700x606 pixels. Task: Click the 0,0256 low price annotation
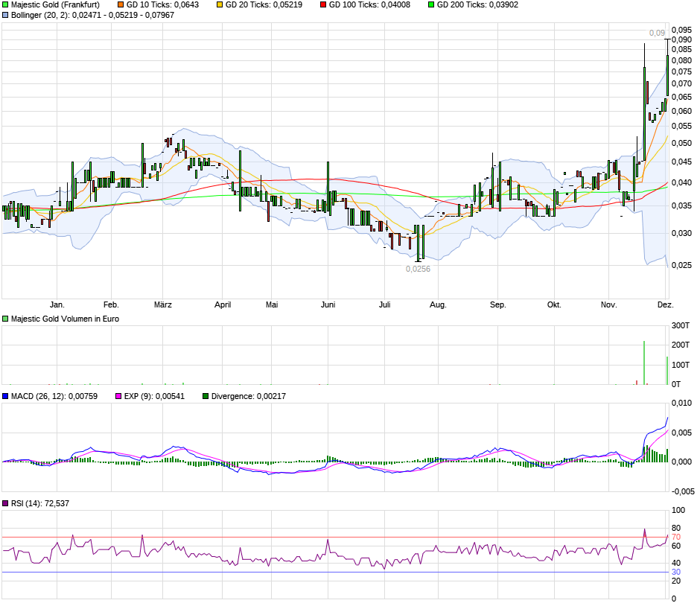418,269
